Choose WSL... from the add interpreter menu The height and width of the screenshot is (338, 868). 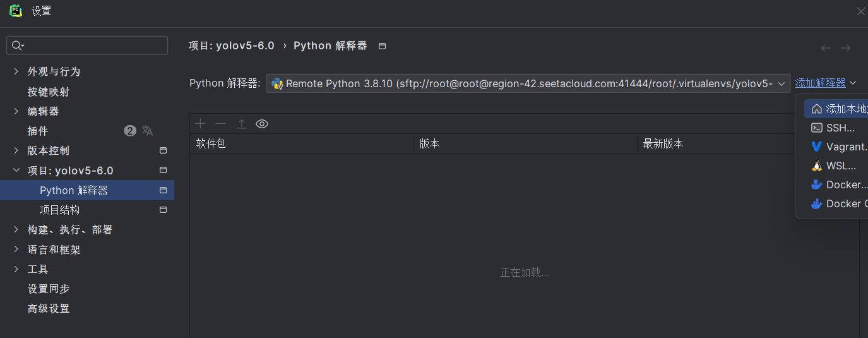(x=836, y=166)
